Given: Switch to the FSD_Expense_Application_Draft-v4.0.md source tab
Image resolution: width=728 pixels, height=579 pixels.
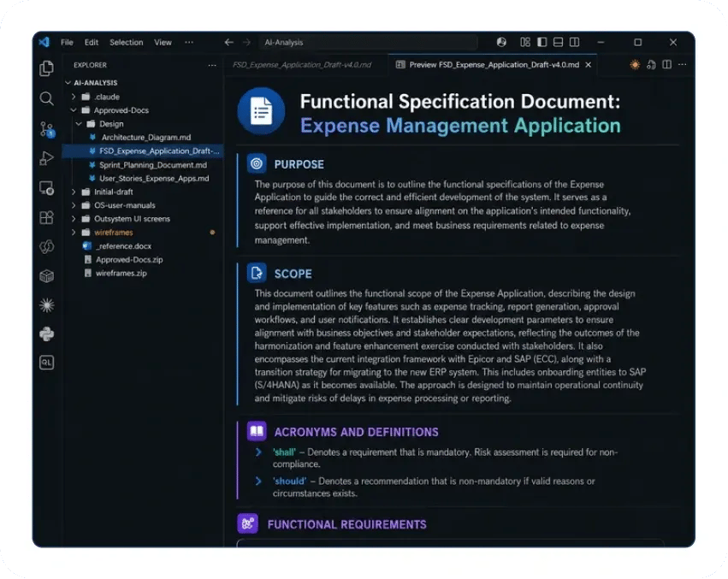Looking at the screenshot, I should click(302, 64).
